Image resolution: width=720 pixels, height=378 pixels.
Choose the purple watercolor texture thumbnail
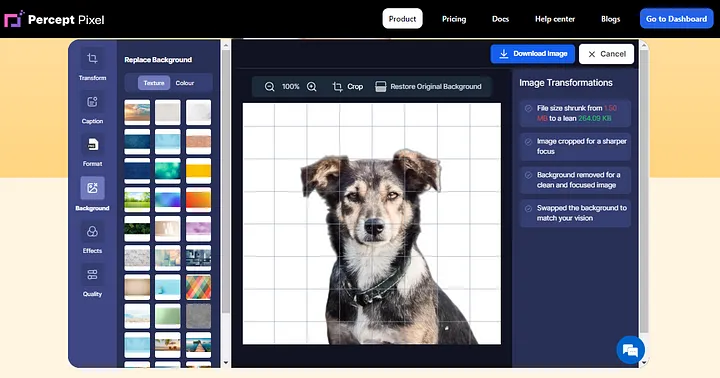[198, 229]
